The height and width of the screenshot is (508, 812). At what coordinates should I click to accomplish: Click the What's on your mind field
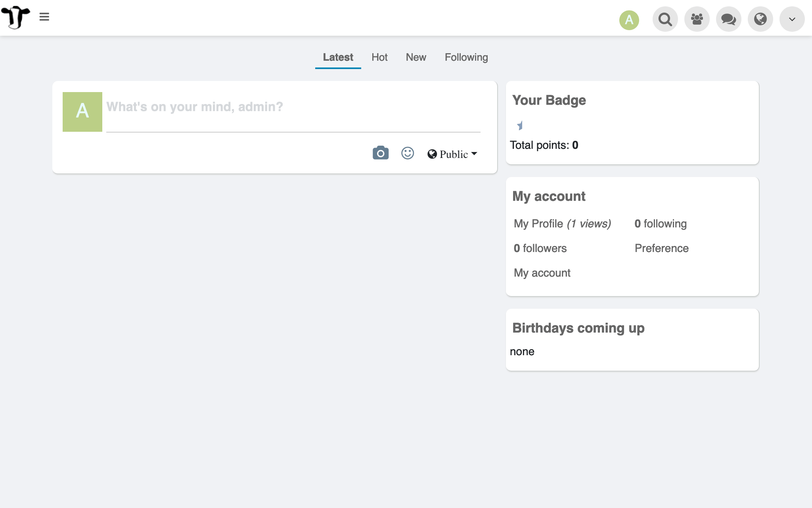point(293,107)
